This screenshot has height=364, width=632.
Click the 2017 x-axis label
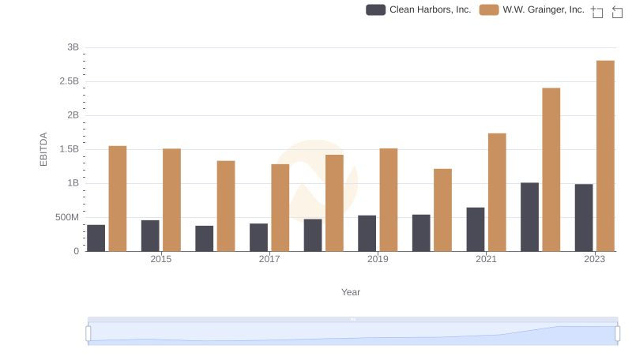click(269, 259)
